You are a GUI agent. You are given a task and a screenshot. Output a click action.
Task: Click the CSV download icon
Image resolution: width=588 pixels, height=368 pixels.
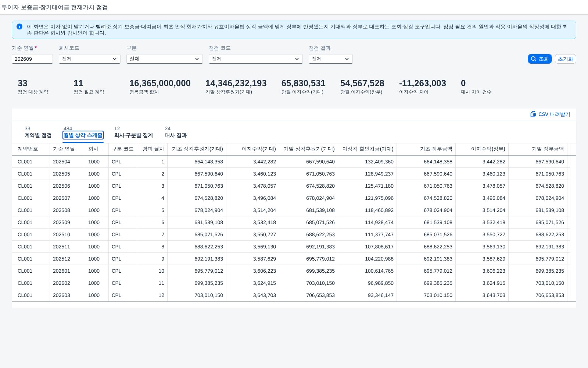click(x=533, y=114)
